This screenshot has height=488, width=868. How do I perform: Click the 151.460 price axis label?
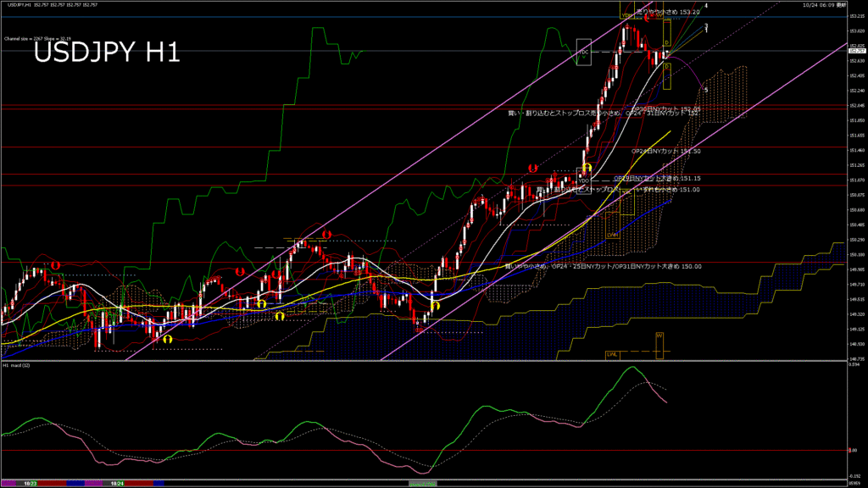coord(856,150)
